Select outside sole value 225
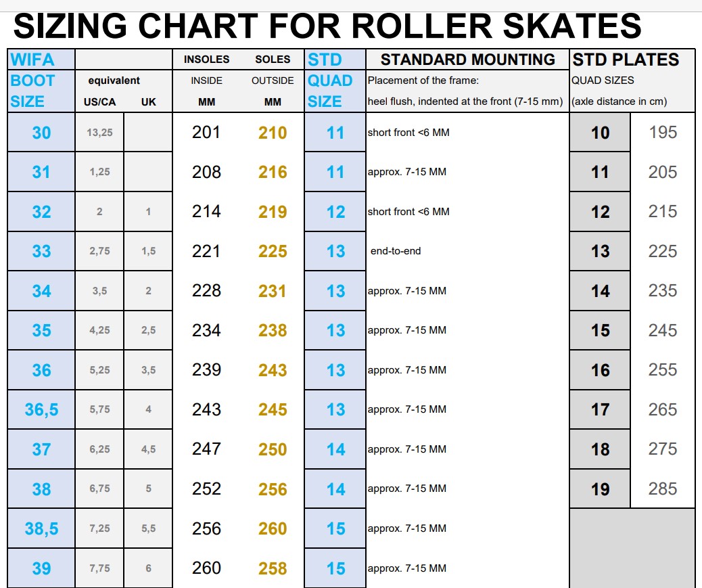The width and height of the screenshot is (702, 588). coord(273,252)
